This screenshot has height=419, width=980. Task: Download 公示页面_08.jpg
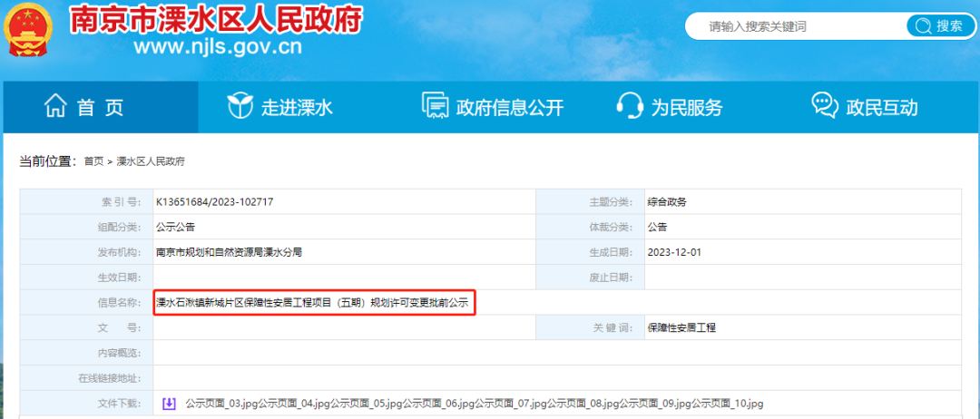point(583,404)
